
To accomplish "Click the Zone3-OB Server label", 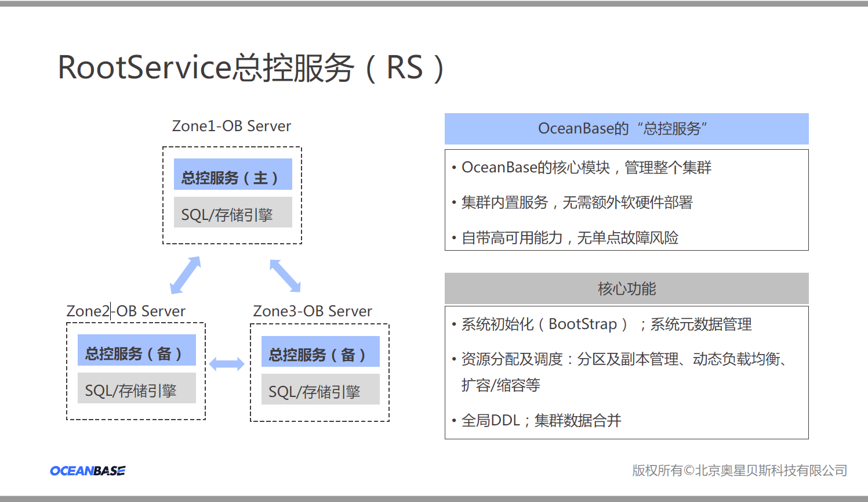I will (313, 312).
